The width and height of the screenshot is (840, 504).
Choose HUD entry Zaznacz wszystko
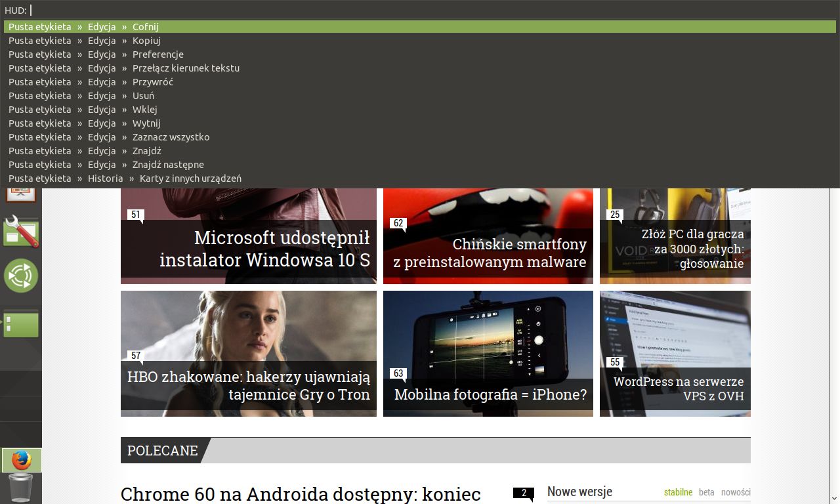[420, 137]
